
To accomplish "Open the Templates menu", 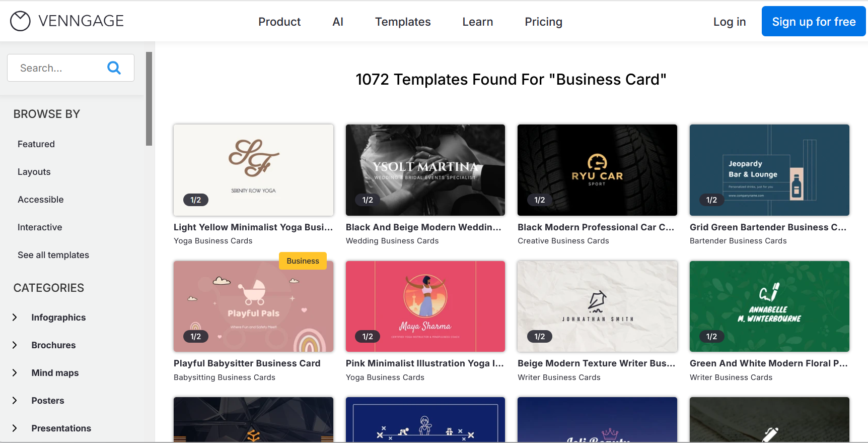I will coord(403,22).
